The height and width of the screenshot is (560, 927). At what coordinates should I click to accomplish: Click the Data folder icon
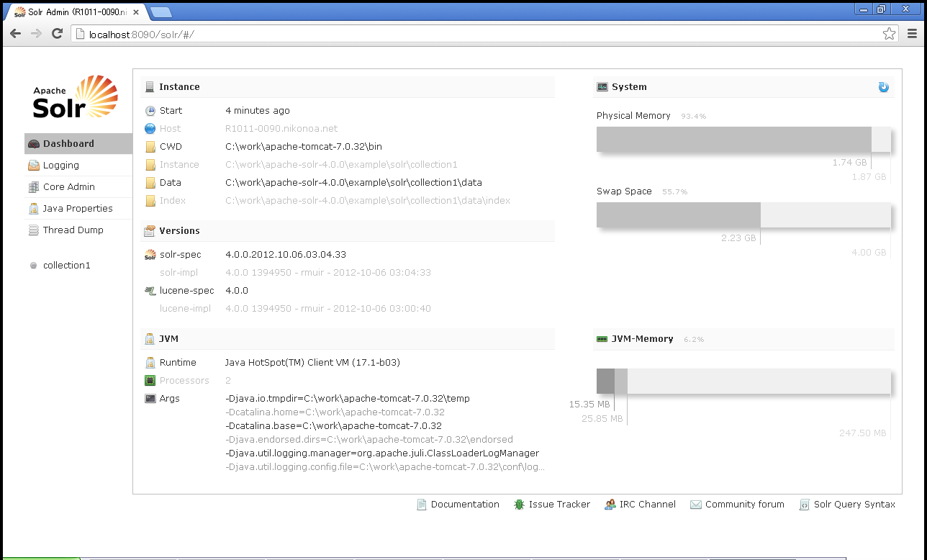pos(150,183)
